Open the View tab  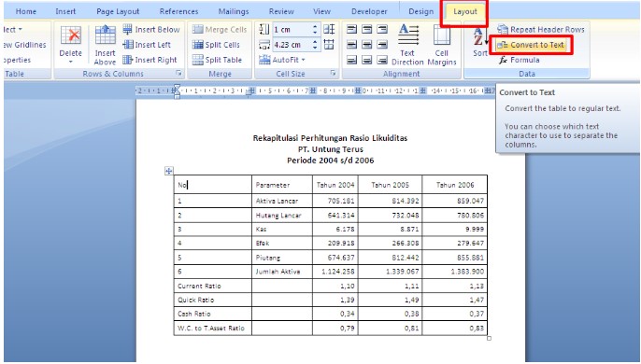(321, 11)
